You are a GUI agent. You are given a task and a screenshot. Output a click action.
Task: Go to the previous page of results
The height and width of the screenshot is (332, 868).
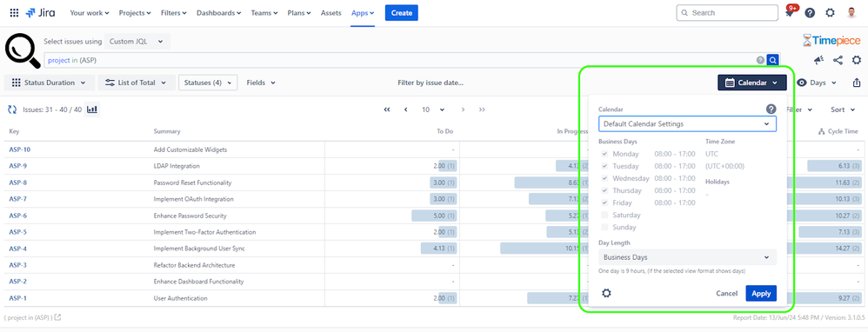406,110
